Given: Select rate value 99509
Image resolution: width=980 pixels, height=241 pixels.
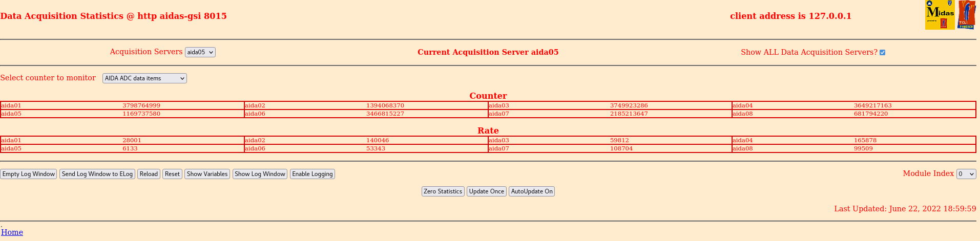Looking at the screenshot, I should coord(863,148).
